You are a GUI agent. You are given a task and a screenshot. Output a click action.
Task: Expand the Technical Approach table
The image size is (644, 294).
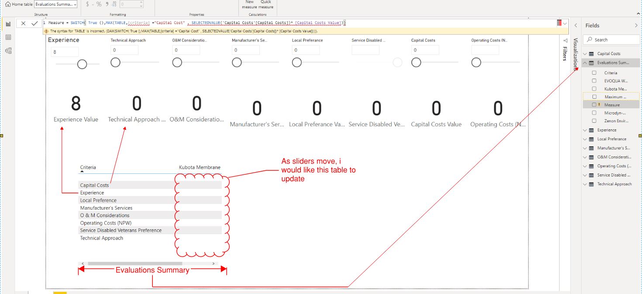pos(585,184)
